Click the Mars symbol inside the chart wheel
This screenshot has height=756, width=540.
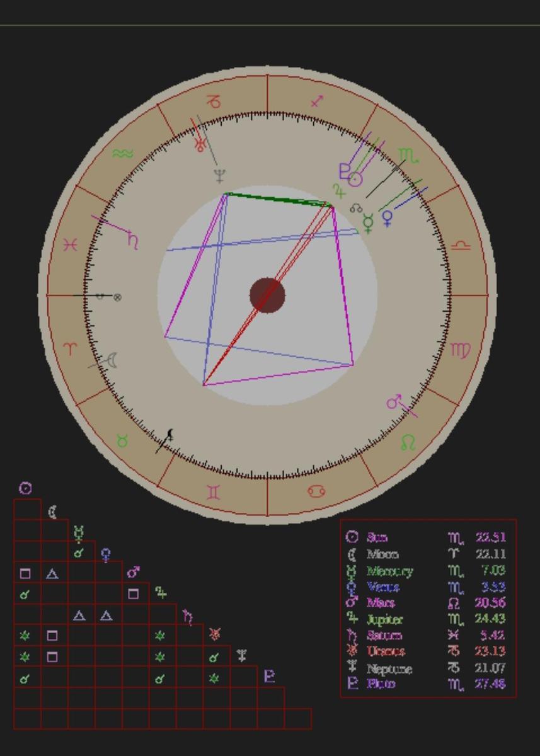click(x=394, y=402)
